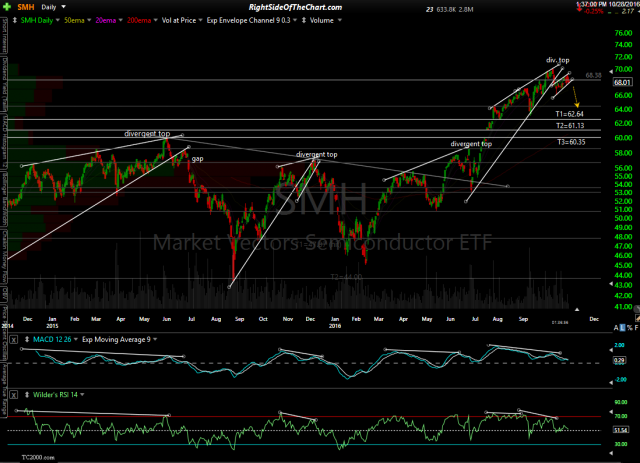Click the green plus add-chart icon
The height and width of the screenshot is (463, 640).
(x=8, y=6)
